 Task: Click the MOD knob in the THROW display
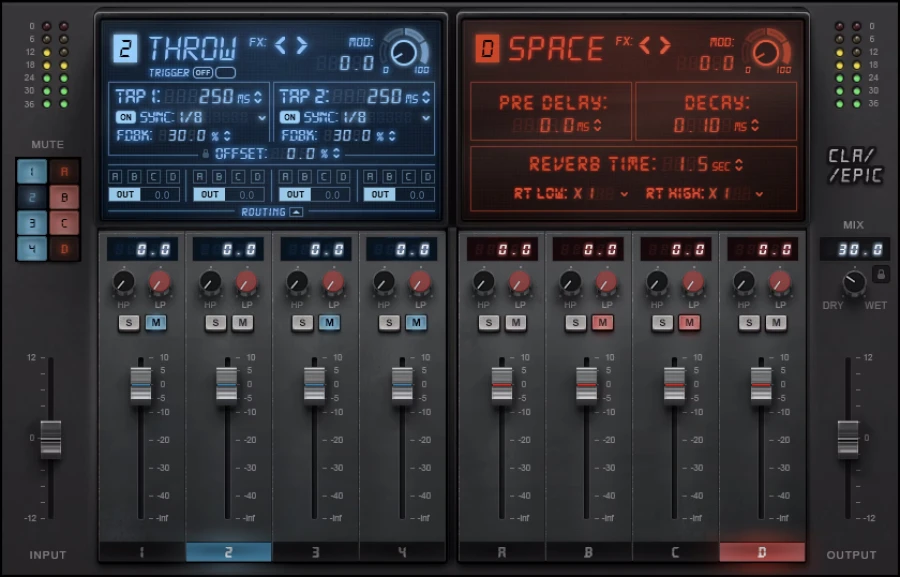click(x=404, y=53)
